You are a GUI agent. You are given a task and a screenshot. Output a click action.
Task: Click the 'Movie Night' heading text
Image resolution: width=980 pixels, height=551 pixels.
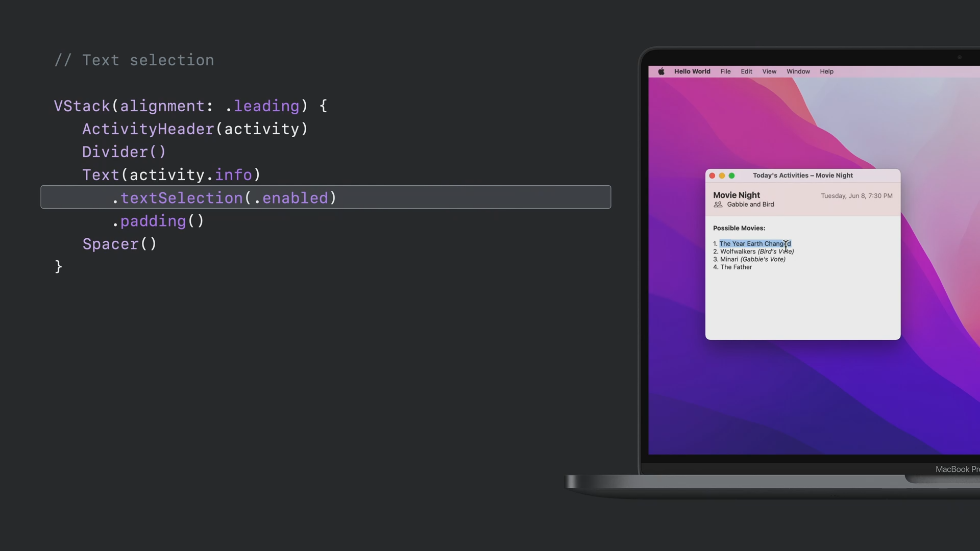pyautogui.click(x=736, y=195)
